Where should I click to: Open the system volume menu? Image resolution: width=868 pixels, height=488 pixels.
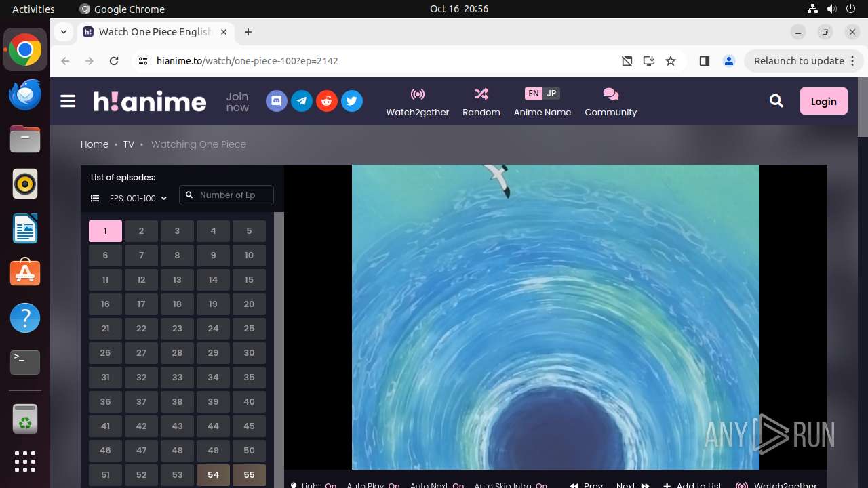832,9
